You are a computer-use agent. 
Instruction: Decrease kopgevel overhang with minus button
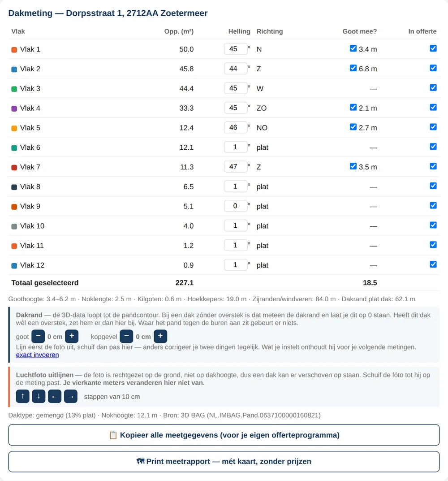tap(126, 336)
